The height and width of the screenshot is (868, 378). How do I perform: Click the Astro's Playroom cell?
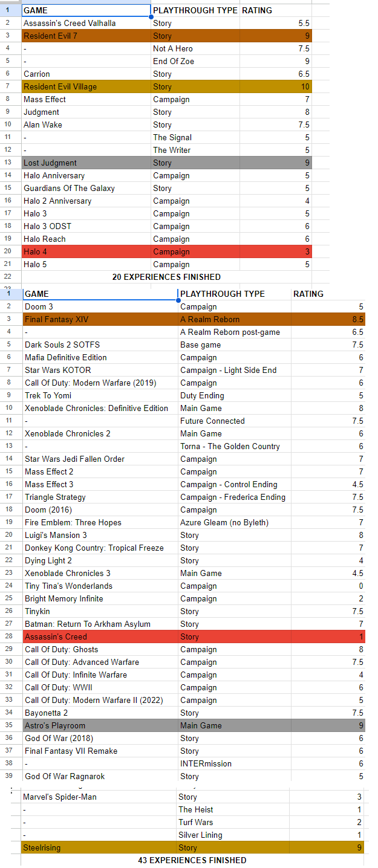pyautogui.click(x=100, y=725)
